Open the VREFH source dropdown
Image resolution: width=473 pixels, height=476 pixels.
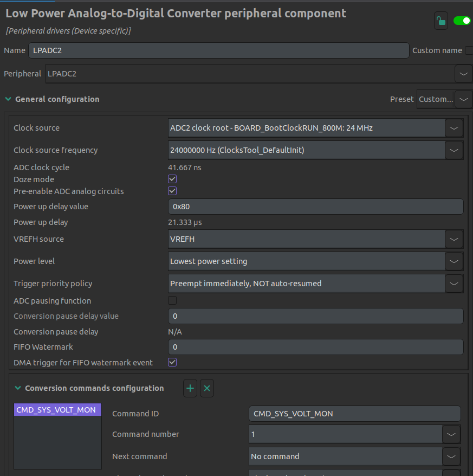pyautogui.click(x=453, y=239)
